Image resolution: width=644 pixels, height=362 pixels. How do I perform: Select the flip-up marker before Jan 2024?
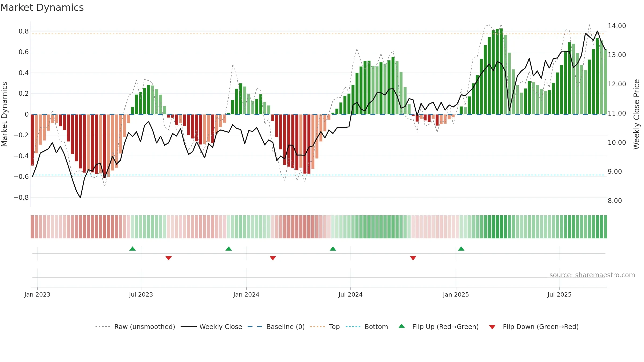click(229, 249)
